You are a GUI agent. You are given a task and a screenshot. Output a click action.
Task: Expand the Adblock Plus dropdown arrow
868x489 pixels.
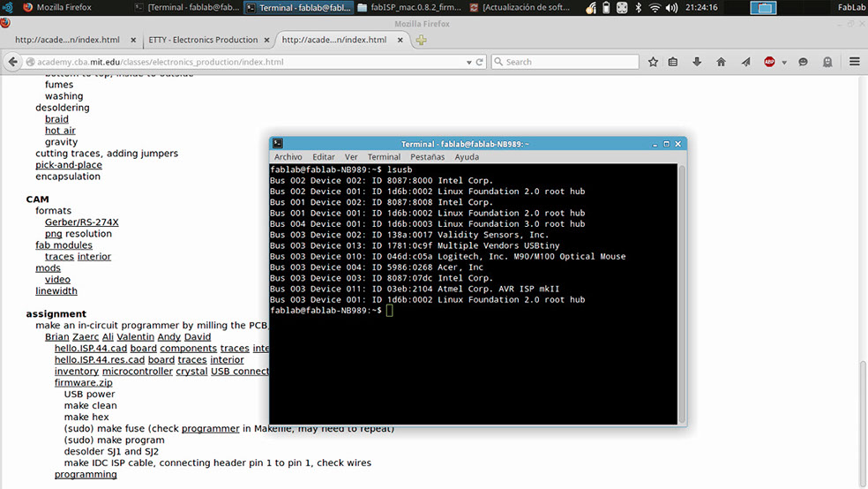click(x=784, y=63)
